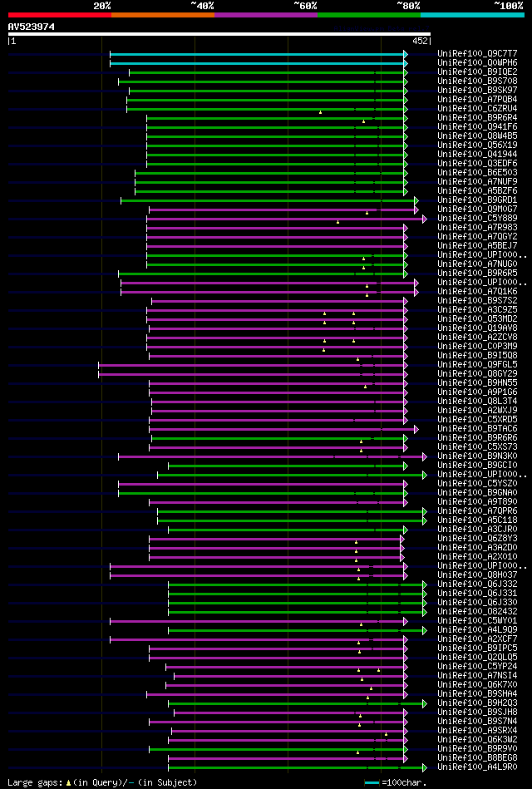Click the UniRef100_Q53MD2 label
Image resolution: width=532 pixels, height=789 pixels.
[477, 319]
